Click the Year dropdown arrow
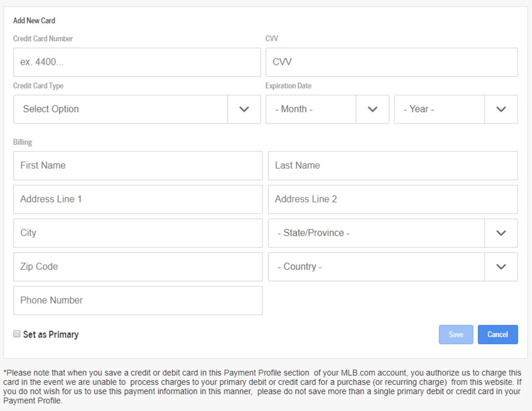The height and width of the screenshot is (411, 532). 501,109
